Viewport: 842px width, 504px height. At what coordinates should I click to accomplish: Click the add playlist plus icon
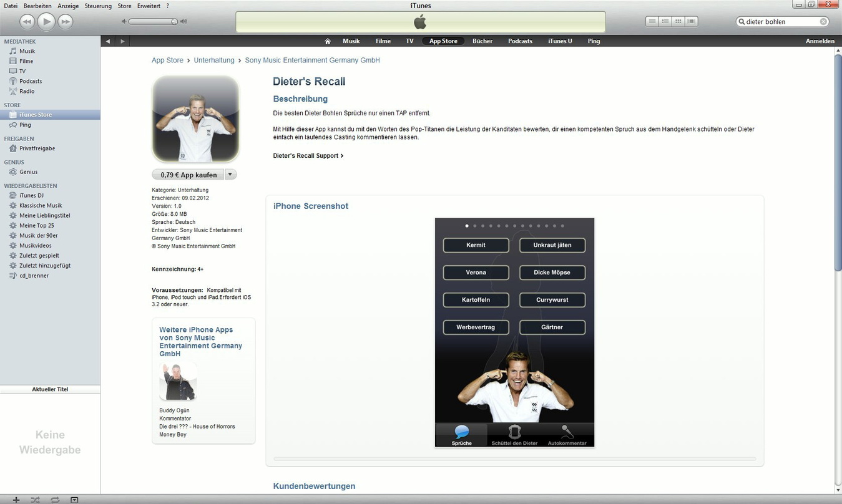16,500
